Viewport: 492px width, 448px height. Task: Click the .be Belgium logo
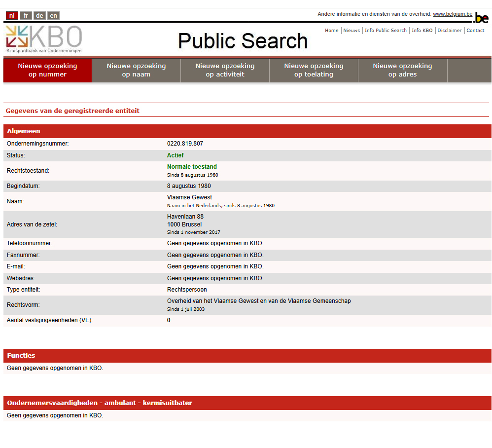click(481, 18)
